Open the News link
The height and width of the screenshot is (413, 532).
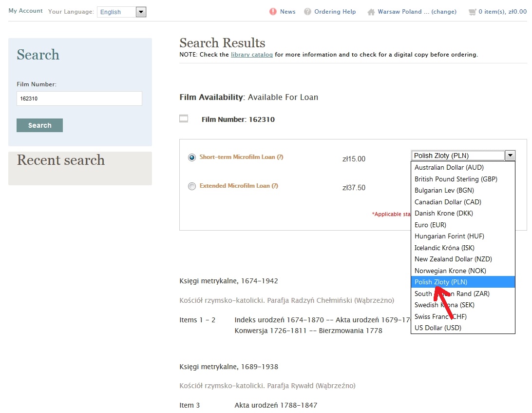click(287, 12)
